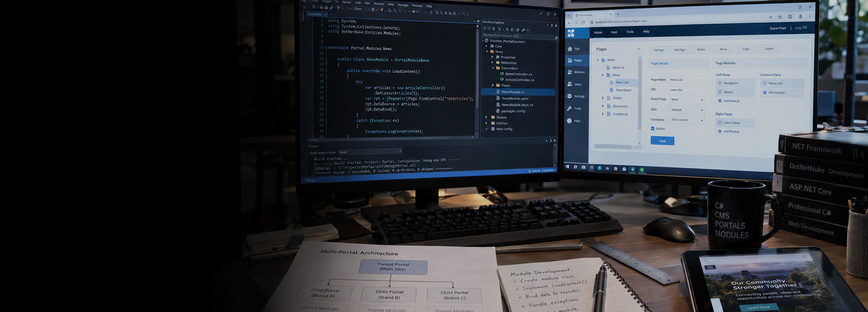Click the taskbar search icon

(575, 167)
